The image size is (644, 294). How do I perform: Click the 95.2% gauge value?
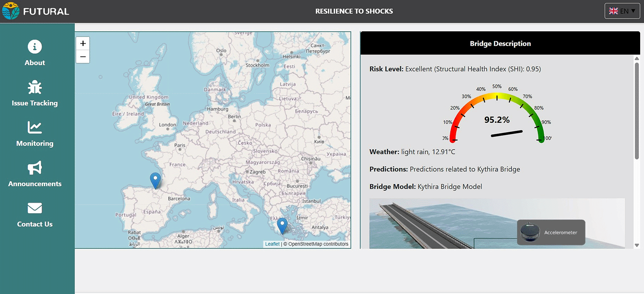[x=497, y=120]
